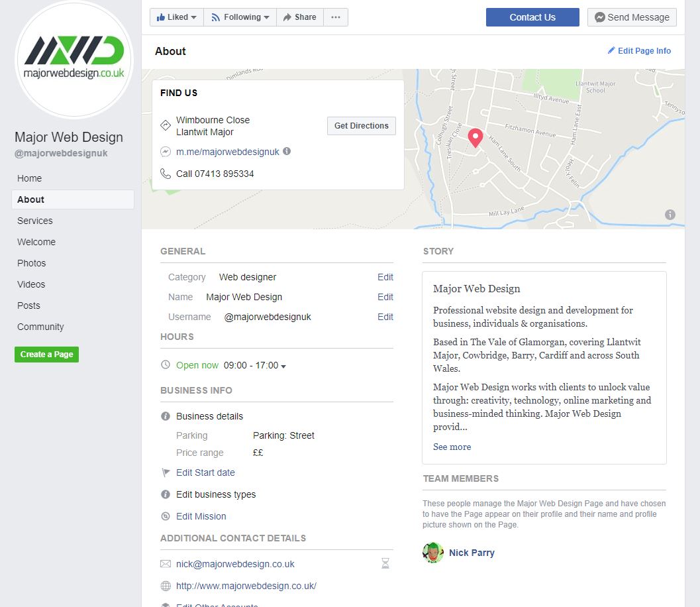Click the flag icon beside Edit Start date
The image size is (700, 607).
166,472
